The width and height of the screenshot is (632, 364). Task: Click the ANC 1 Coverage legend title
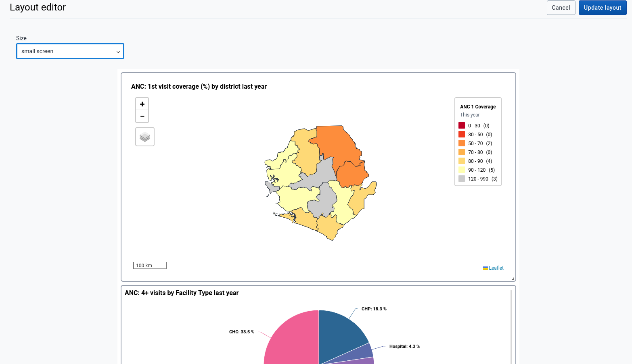pos(478,107)
